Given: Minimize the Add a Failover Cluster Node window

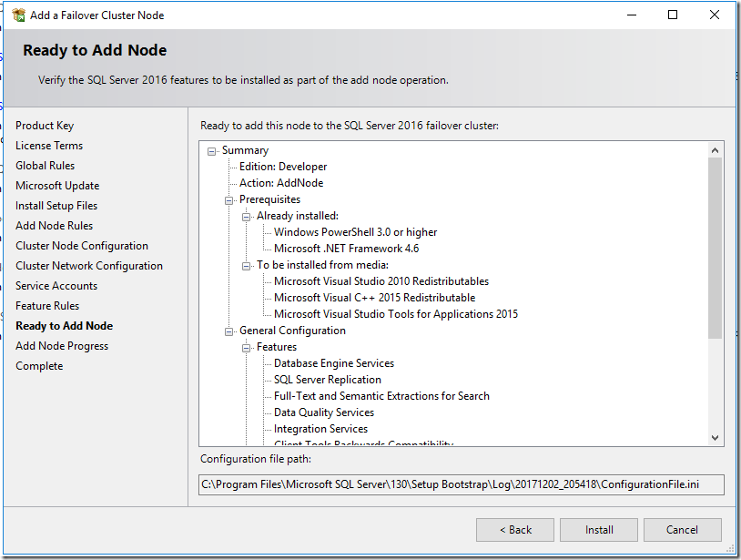Looking at the screenshot, I should (x=632, y=15).
